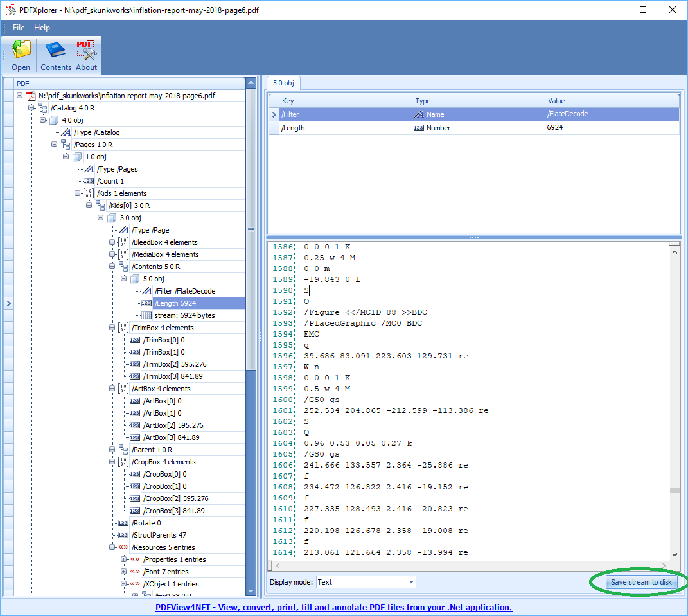The image size is (688, 616).
Task: Expand the /BleedBox 4 elements node
Action: (112, 242)
